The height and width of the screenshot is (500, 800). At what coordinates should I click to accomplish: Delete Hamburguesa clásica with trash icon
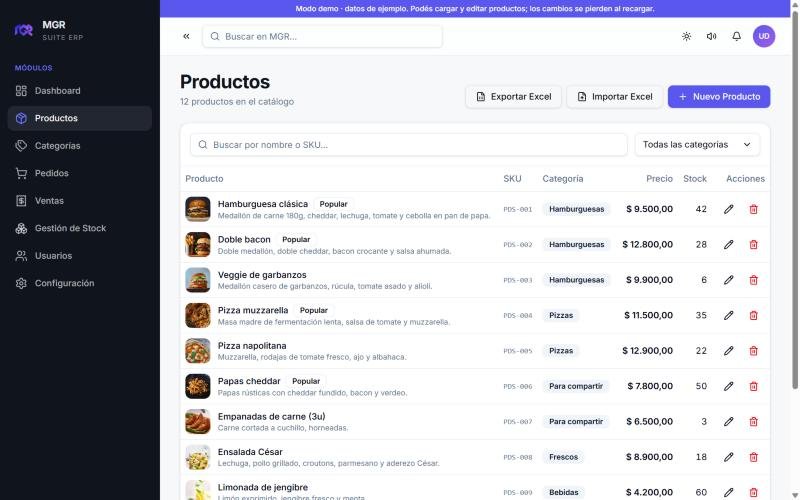pos(754,209)
